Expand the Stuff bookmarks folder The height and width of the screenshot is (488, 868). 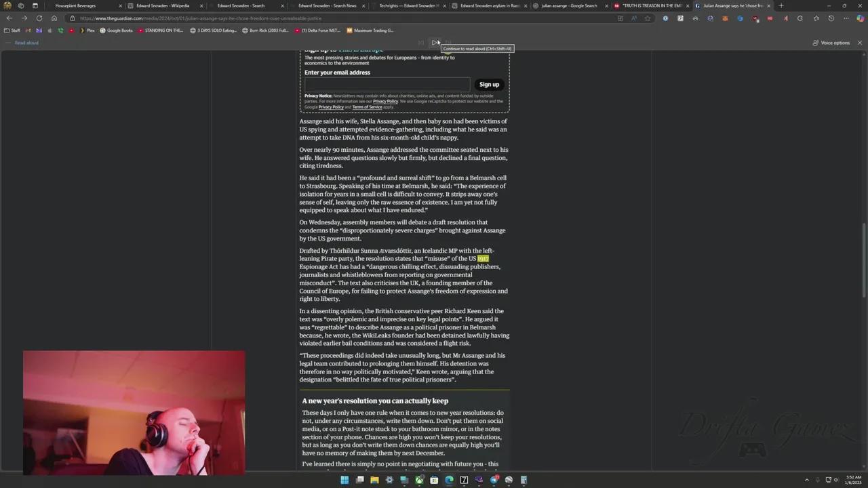14,30
